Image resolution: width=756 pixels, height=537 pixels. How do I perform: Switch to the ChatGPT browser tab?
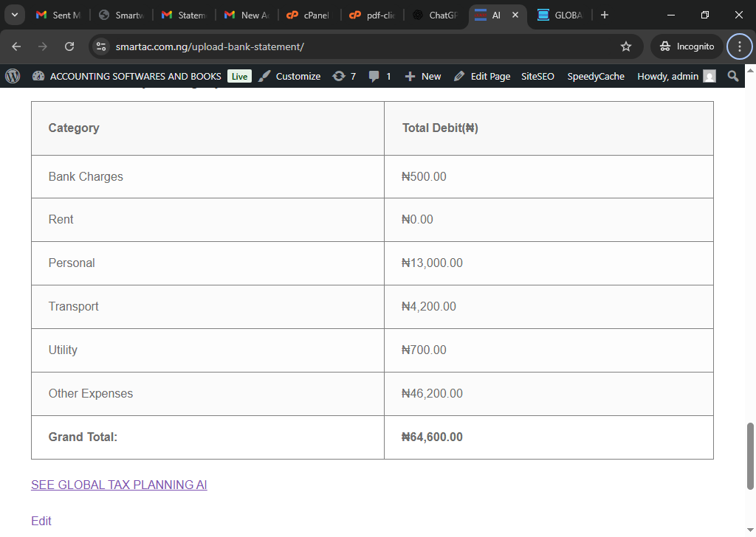(x=436, y=15)
